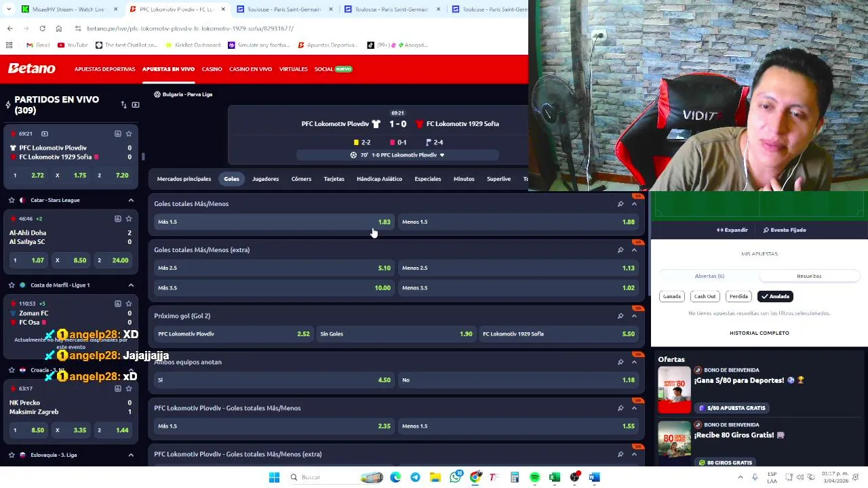Favorite the PFC Lokomotiv Plovdiv match star
The width and height of the screenshot is (868, 488).
pyautogui.click(x=129, y=134)
